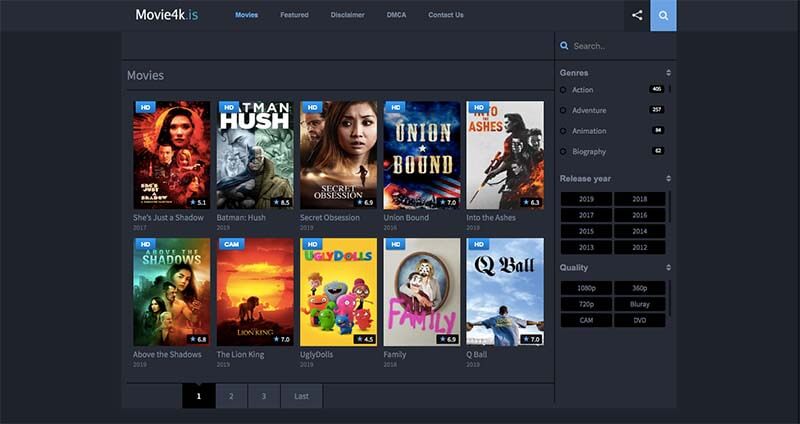Click The Lion King title link
This screenshot has width=800, height=424.
click(240, 354)
